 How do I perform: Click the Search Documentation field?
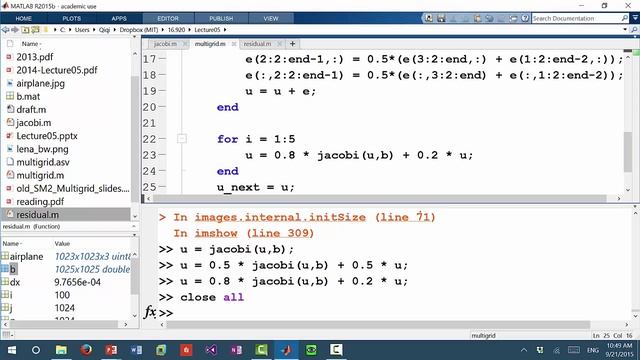point(576,18)
